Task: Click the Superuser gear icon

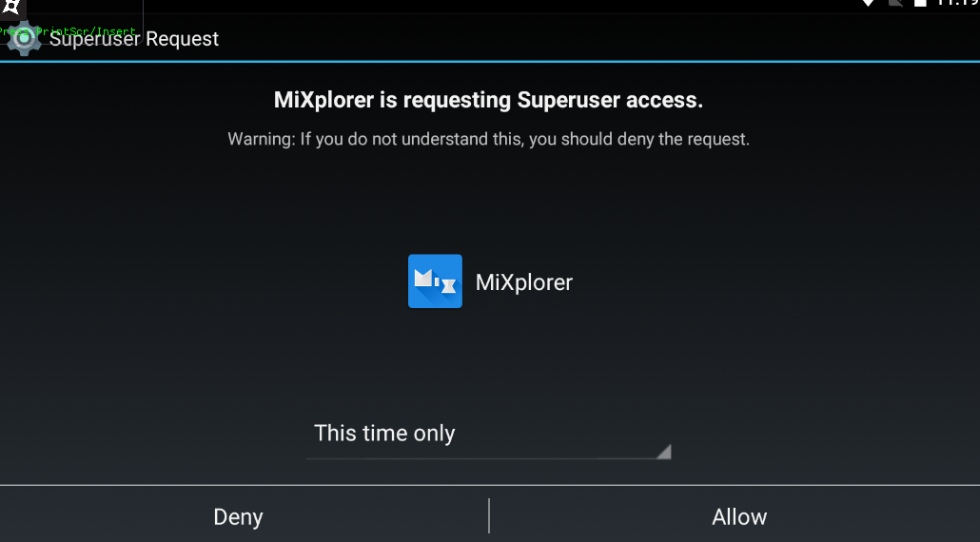Action: [x=23, y=38]
